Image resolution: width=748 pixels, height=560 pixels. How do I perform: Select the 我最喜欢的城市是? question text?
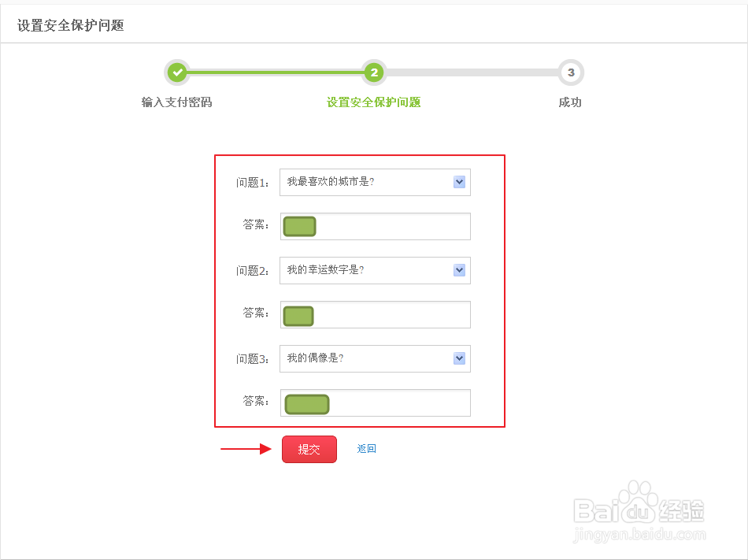[x=331, y=182]
